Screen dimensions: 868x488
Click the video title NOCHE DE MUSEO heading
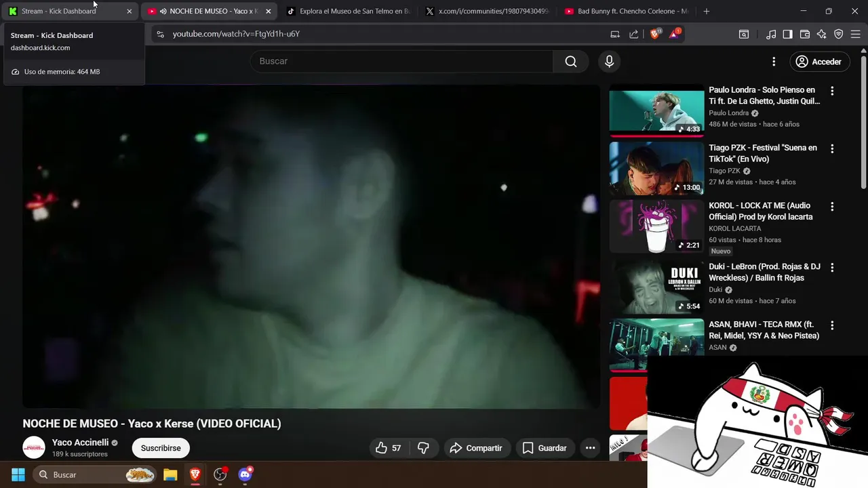(x=152, y=424)
